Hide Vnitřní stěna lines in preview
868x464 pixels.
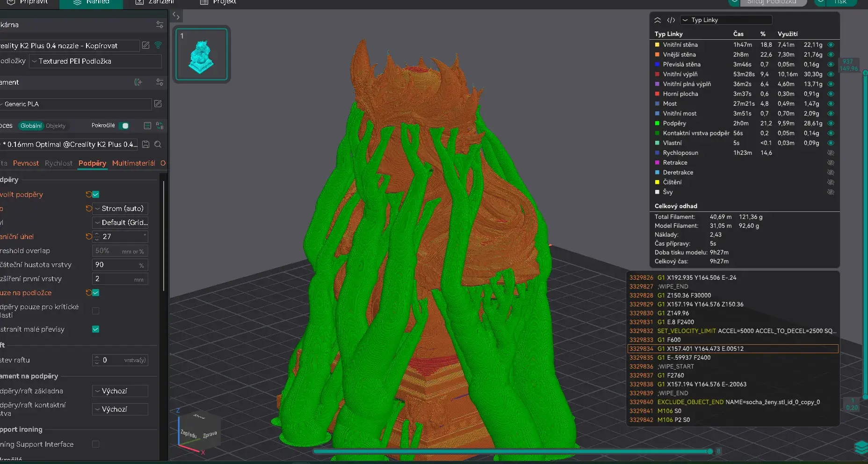[x=831, y=45]
